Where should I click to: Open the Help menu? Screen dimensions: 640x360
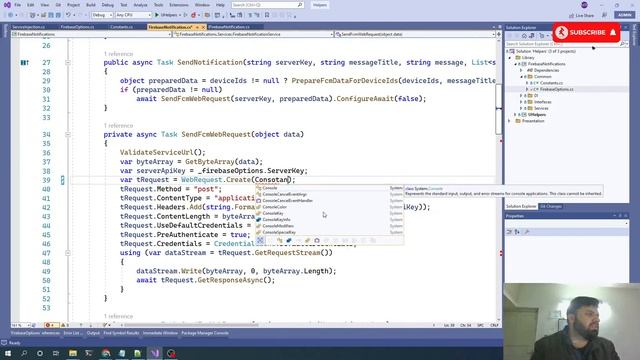tap(220, 5)
